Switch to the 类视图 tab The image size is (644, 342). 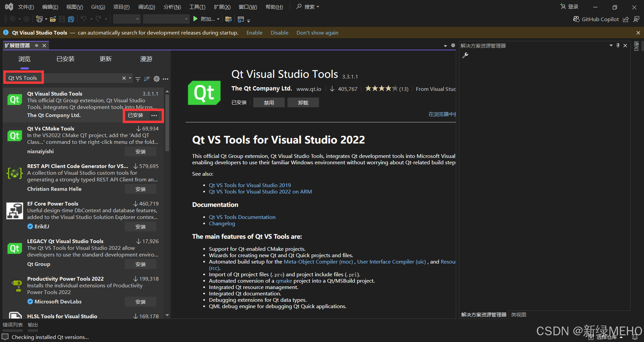(519, 315)
